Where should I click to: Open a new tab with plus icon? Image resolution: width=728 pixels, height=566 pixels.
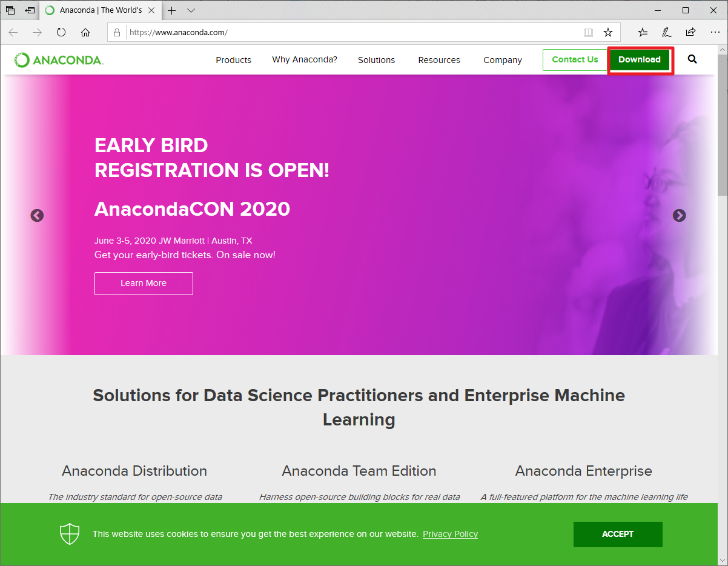[172, 10]
